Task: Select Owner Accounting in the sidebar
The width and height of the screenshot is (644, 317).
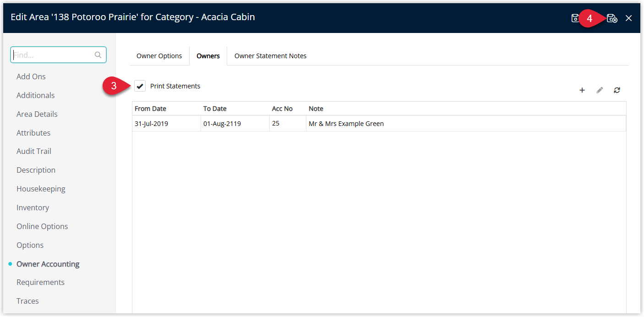Action: 48,264
